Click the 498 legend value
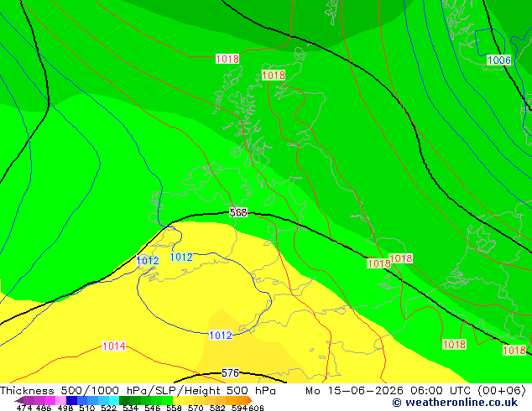This screenshot has height=411, width=532. (x=65, y=408)
